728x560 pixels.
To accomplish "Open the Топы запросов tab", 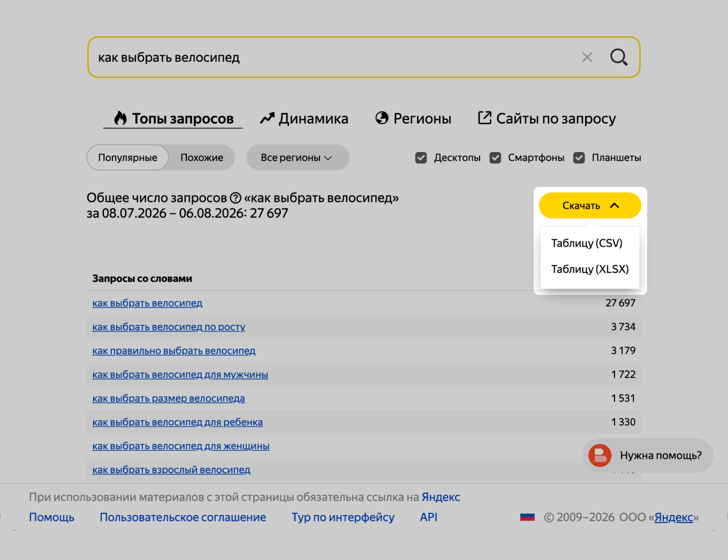I will click(x=173, y=118).
